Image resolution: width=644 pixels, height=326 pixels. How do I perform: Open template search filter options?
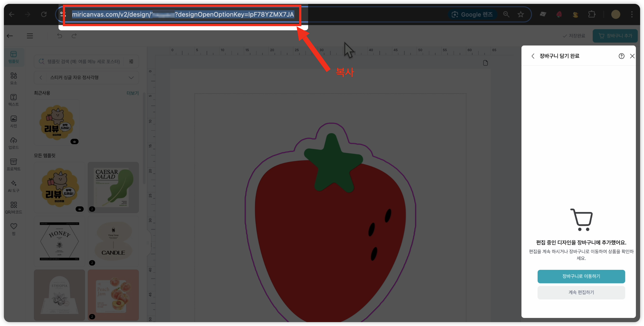tap(131, 61)
